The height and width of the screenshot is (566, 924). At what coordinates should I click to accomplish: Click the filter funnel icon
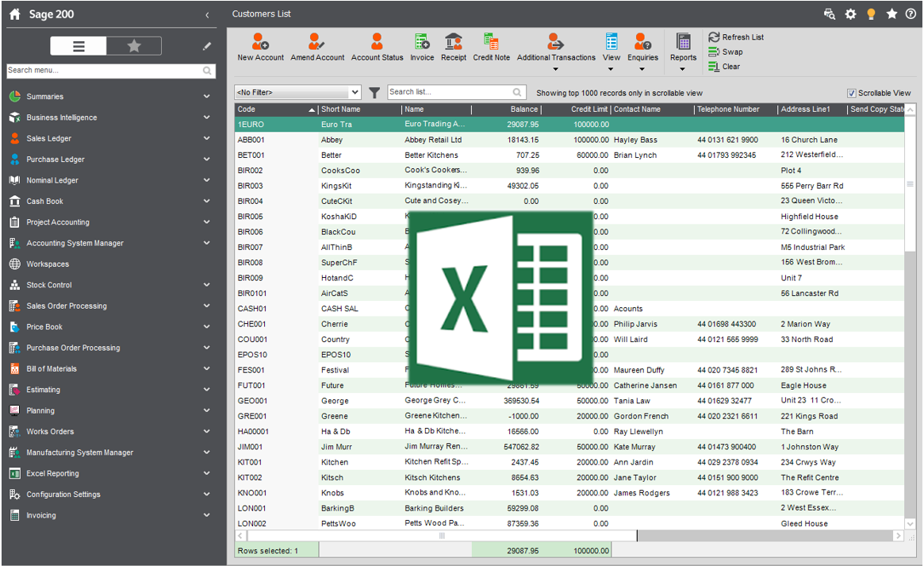pos(374,93)
